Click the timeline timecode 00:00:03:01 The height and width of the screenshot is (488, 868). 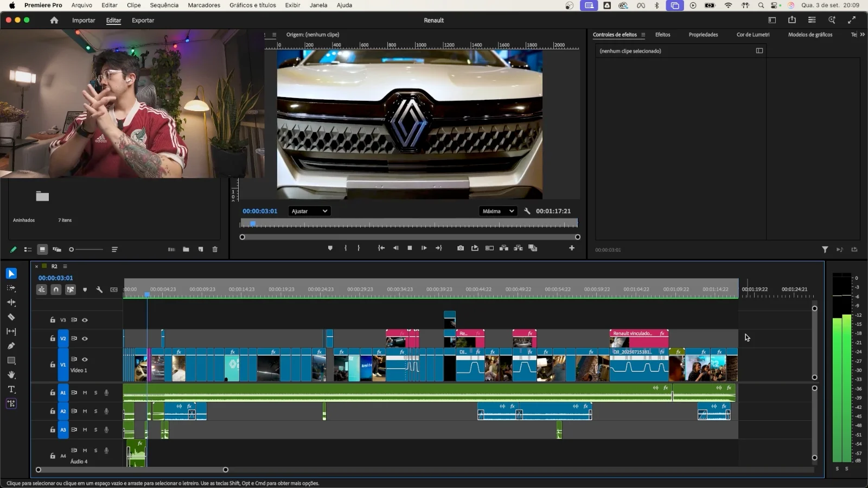[55, 278]
